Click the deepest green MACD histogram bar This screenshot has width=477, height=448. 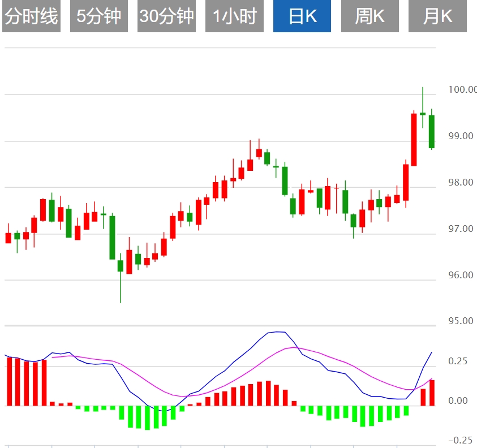click(x=148, y=417)
